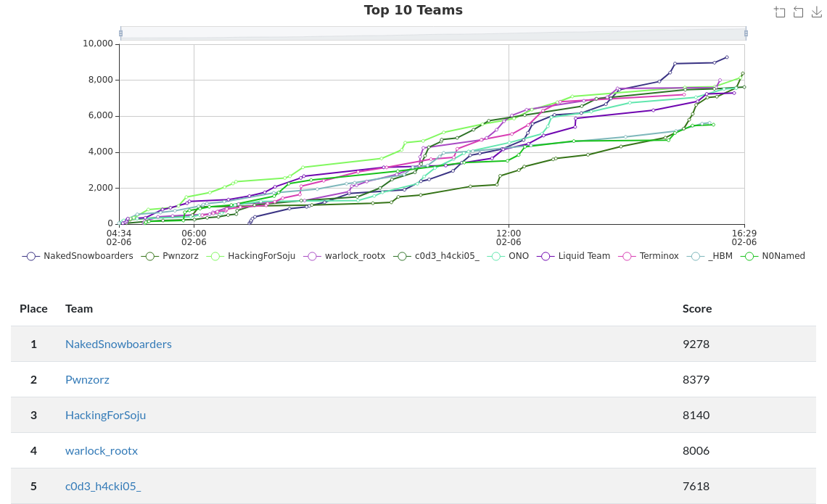Open Pwnzorz team page link
This screenshot has width=827, height=504.
pyautogui.click(x=87, y=379)
